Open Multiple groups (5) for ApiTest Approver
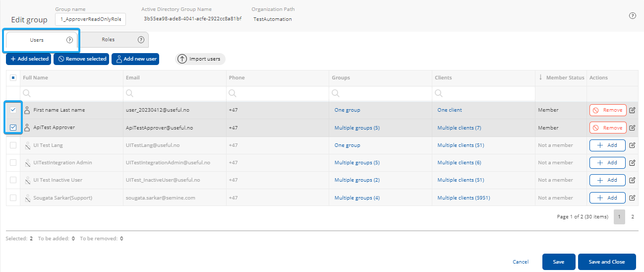This screenshot has width=644, height=272. coord(356,128)
